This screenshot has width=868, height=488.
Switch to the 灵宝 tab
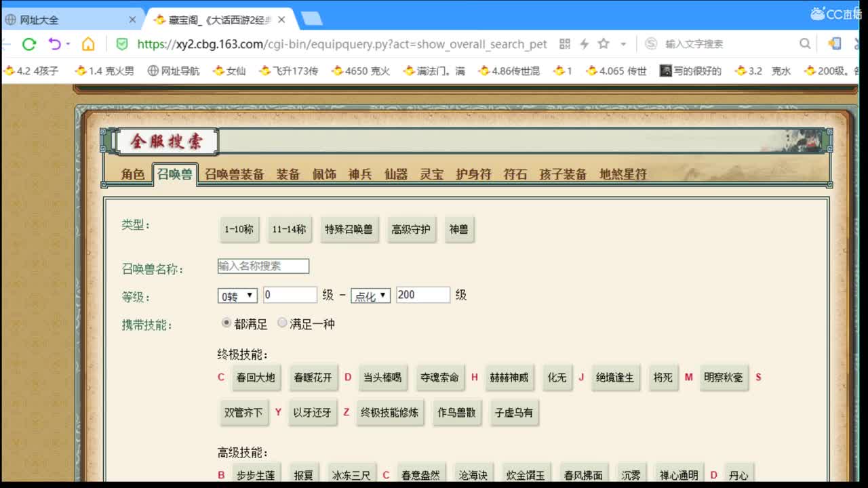coord(432,174)
